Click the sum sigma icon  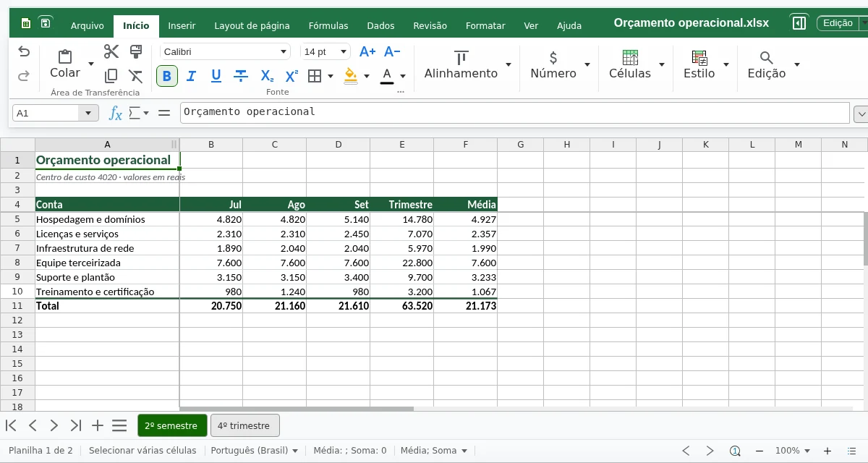pyautogui.click(x=135, y=113)
